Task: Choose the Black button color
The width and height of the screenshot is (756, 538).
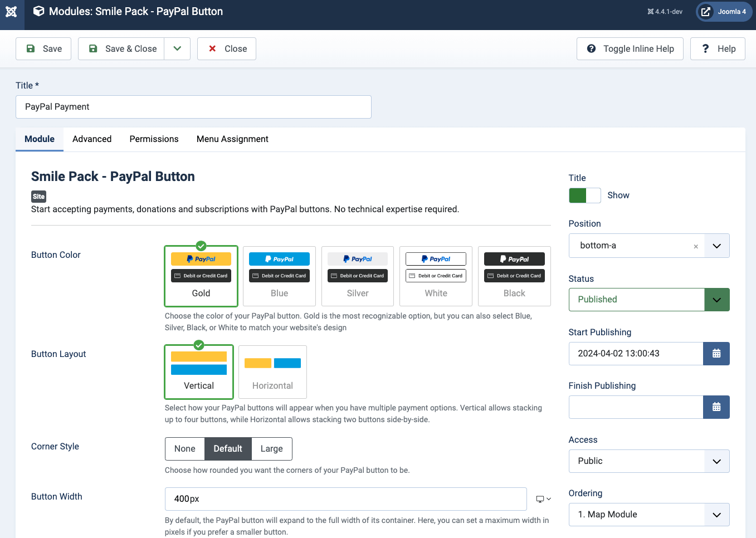Action: tap(514, 276)
